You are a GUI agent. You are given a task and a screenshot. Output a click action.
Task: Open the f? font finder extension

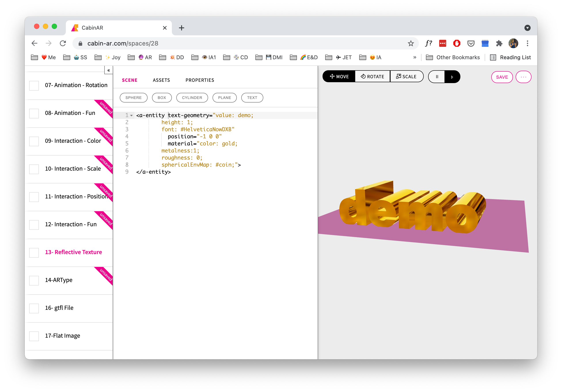(x=429, y=43)
